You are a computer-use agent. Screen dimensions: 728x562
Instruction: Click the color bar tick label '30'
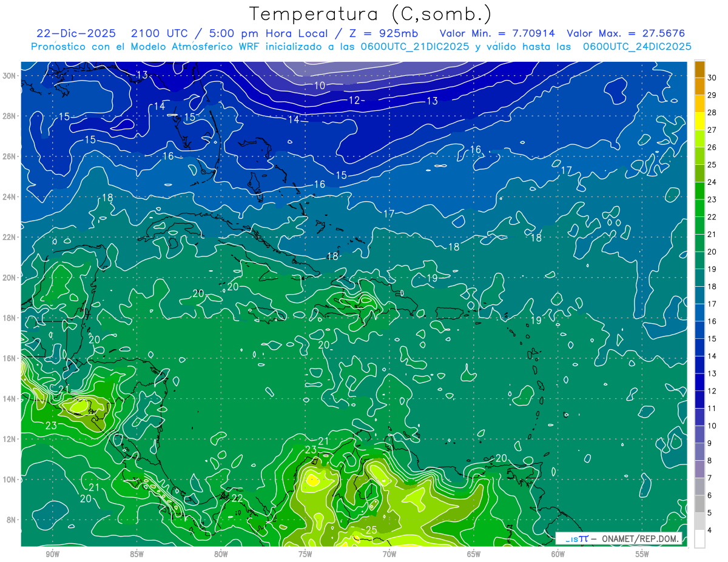tap(712, 78)
